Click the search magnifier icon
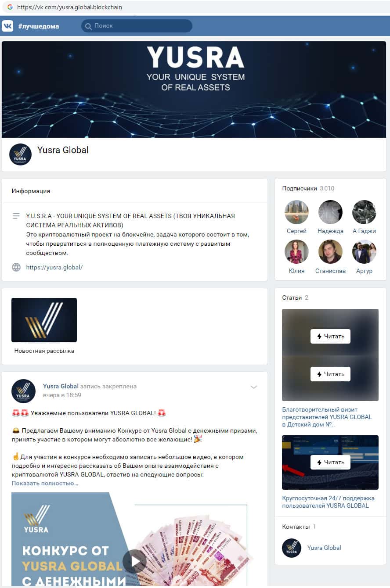This screenshot has height=588, width=390. tap(88, 26)
